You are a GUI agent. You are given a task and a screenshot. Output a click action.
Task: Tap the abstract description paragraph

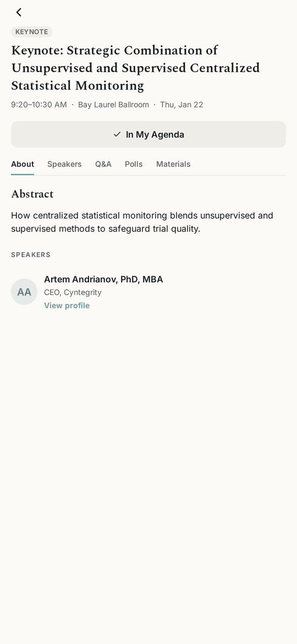click(142, 222)
